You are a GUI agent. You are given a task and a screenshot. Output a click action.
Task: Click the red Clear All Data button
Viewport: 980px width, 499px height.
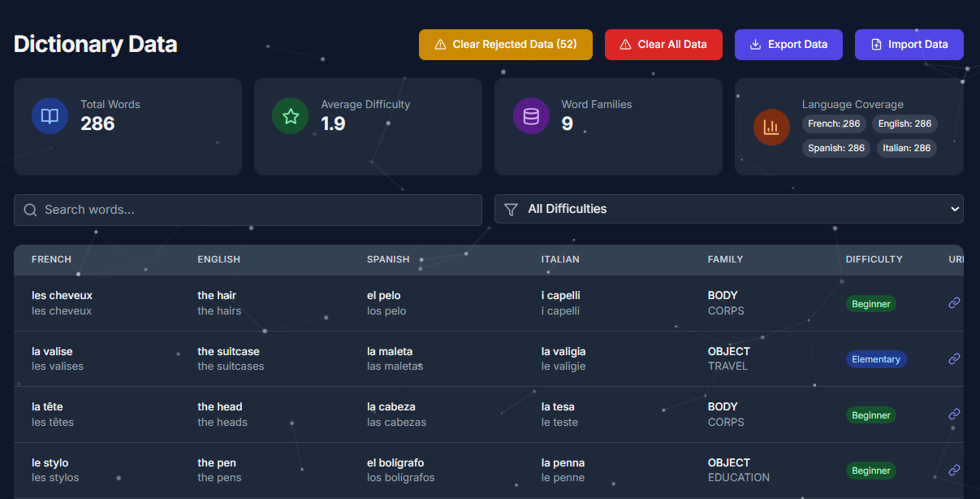663,45
